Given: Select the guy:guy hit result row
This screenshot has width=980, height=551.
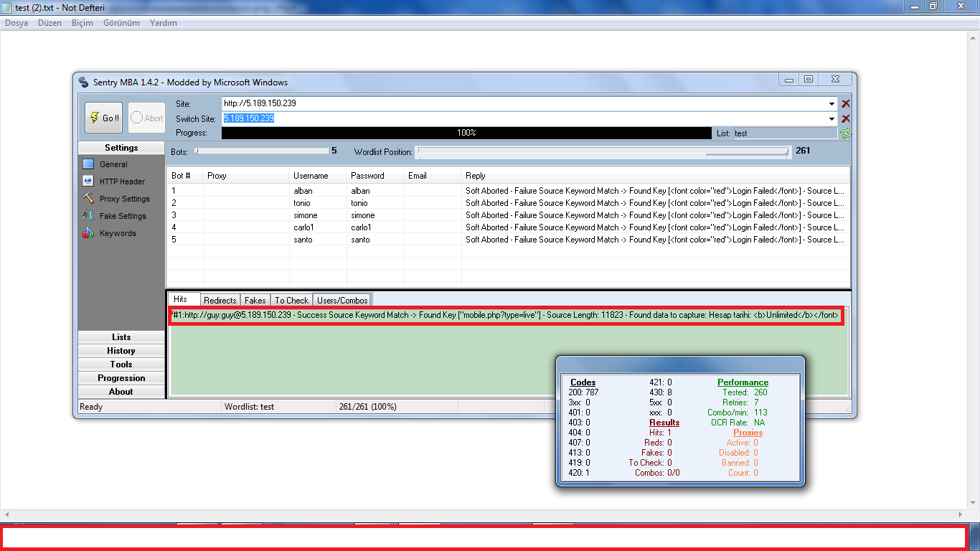Looking at the screenshot, I should 506,315.
